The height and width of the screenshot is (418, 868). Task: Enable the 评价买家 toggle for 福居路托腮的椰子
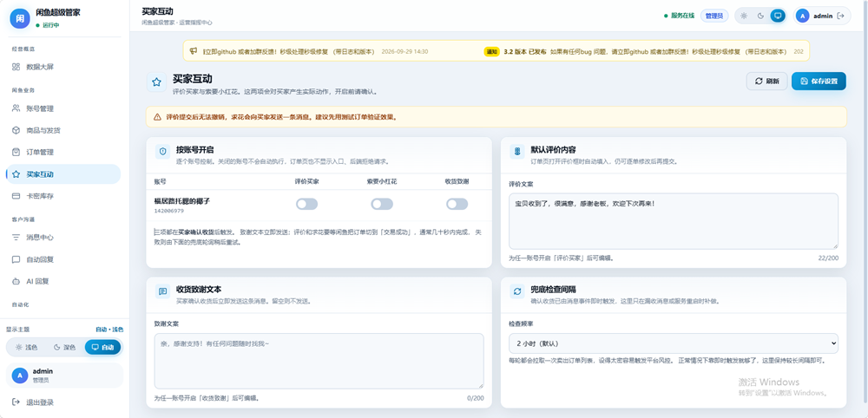coord(306,204)
